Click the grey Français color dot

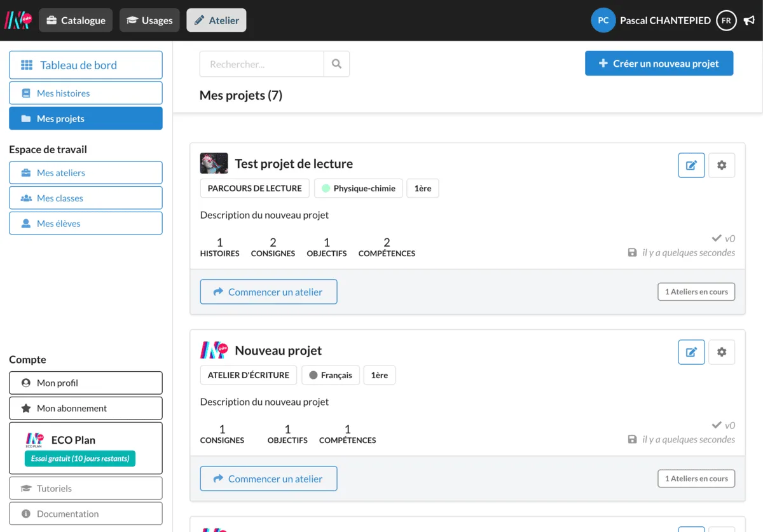tap(313, 375)
